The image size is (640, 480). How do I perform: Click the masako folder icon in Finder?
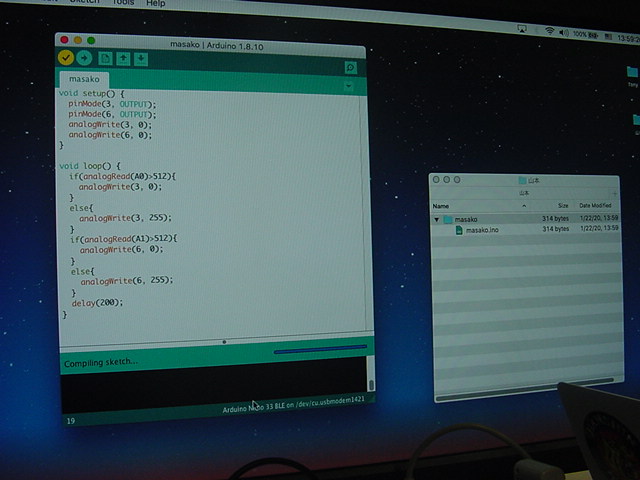tap(448, 220)
